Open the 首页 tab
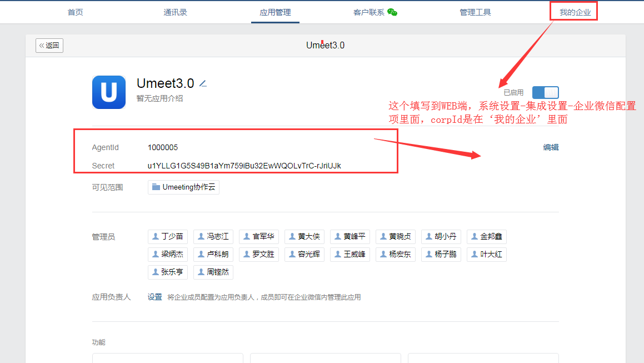Screen dimensions: 644x363 [75, 12]
